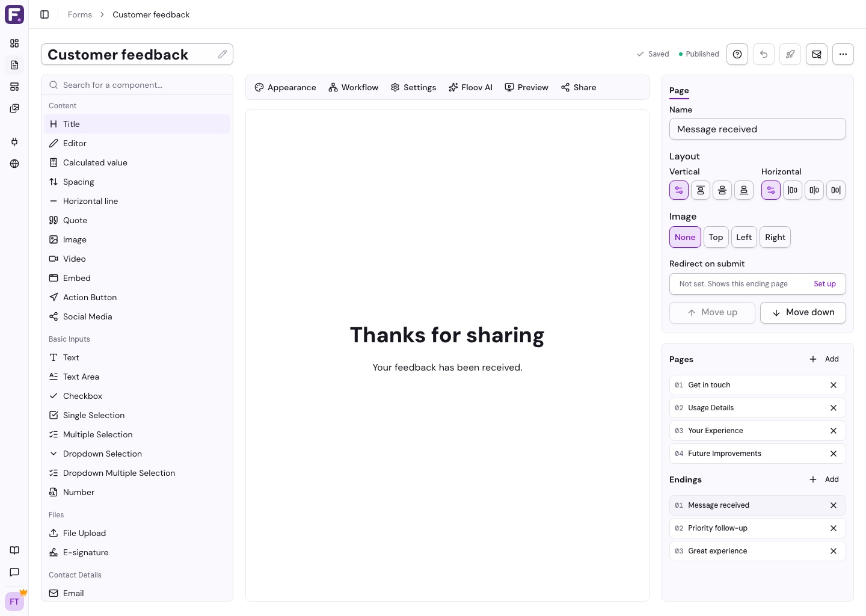Select the Dropdown Selection component
The width and height of the screenshot is (866, 616).
tap(137, 454)
